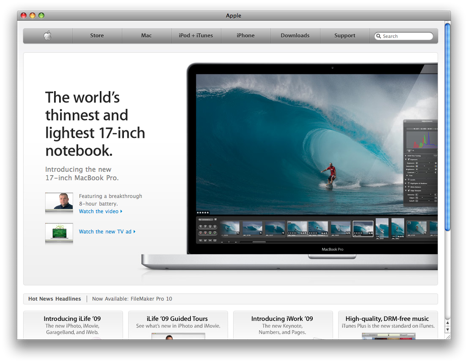Click the Now Available: FileMaker Pro 10 headline
The image size is (468, 363).
(132, 299)
